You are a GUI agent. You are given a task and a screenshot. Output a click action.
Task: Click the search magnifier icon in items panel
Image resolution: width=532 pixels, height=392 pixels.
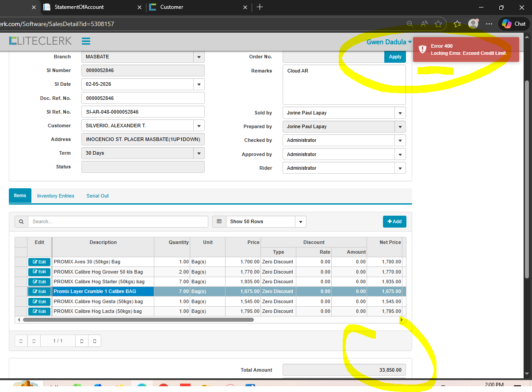(21, 221)
